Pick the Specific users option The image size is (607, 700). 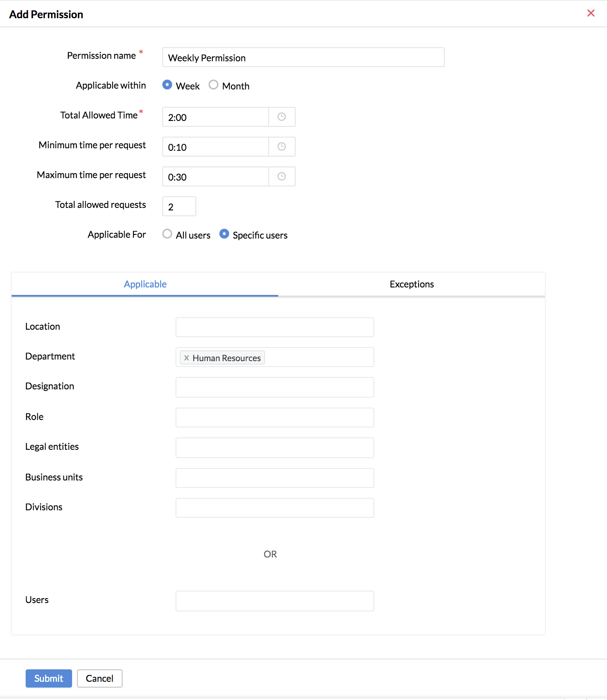click(x=224, y=234)
